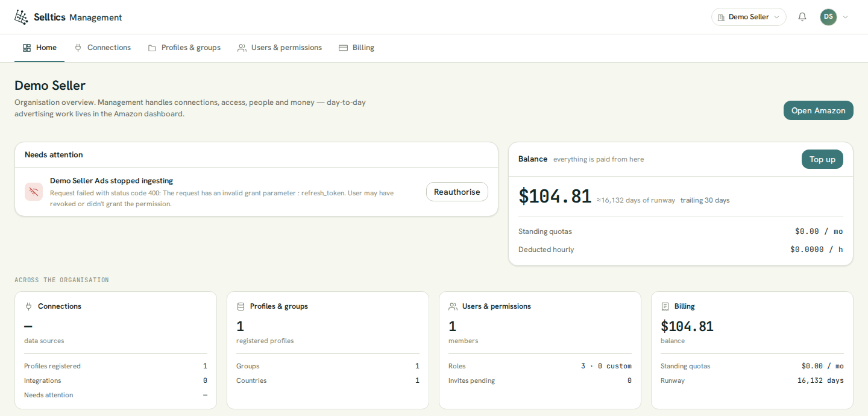Open the Connections summary card title

point(60,306)
